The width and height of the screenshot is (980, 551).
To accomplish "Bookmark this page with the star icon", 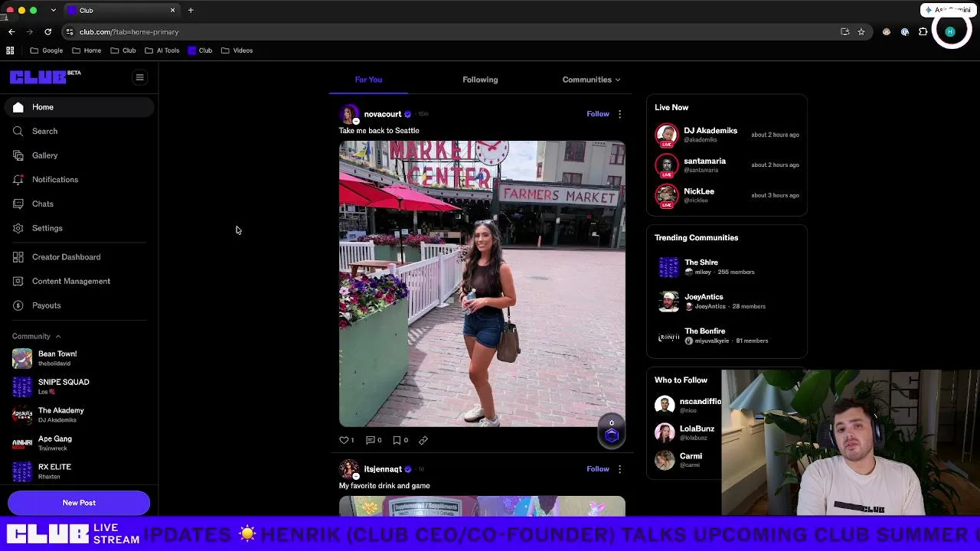I will pyautogui.click(x=861, y=32).
